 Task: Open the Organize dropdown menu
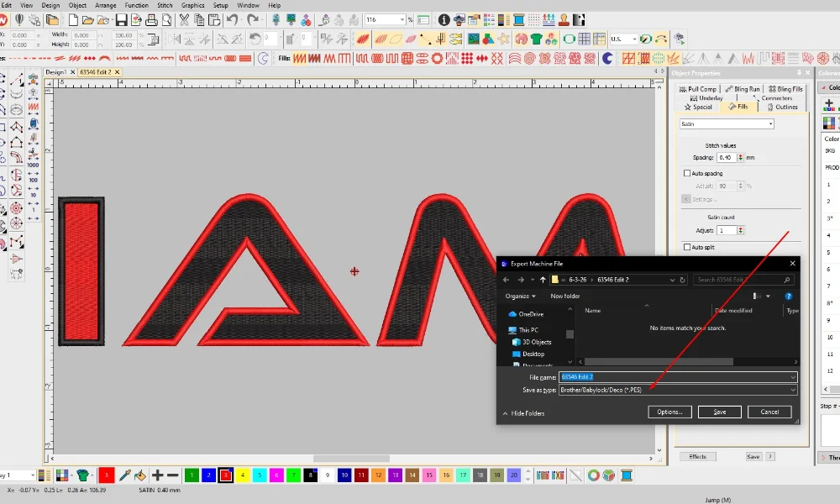(520, 297)
